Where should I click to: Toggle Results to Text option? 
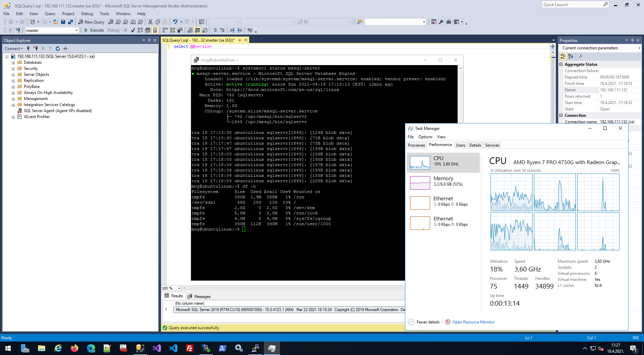click(x=190, y=30)
